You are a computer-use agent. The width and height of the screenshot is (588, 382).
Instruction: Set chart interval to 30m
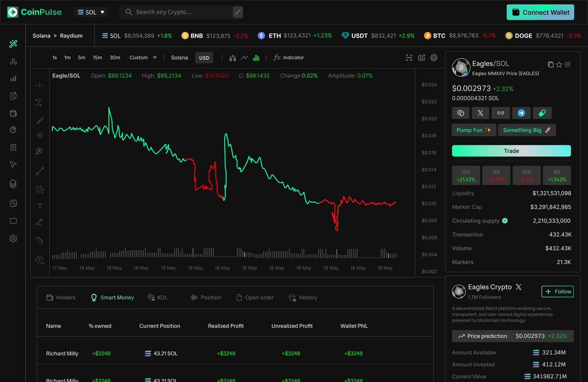(115, 58)
